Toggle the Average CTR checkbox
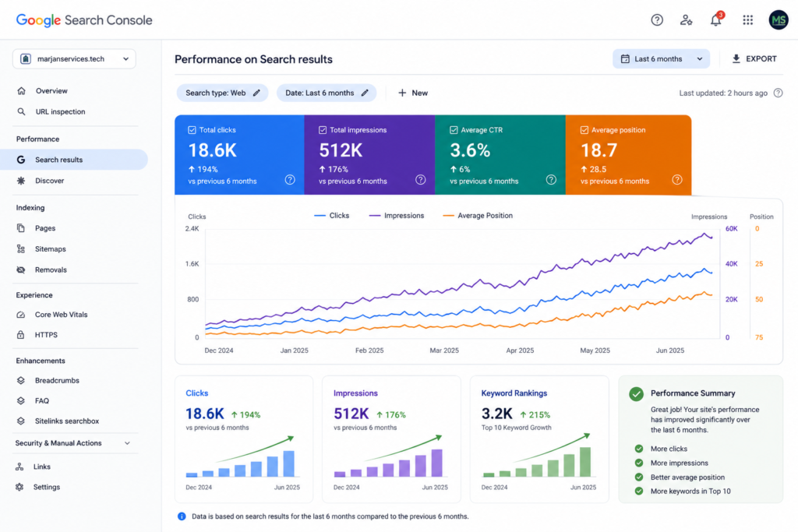Viewport: 798px width, 532px height. pos(454,130)
